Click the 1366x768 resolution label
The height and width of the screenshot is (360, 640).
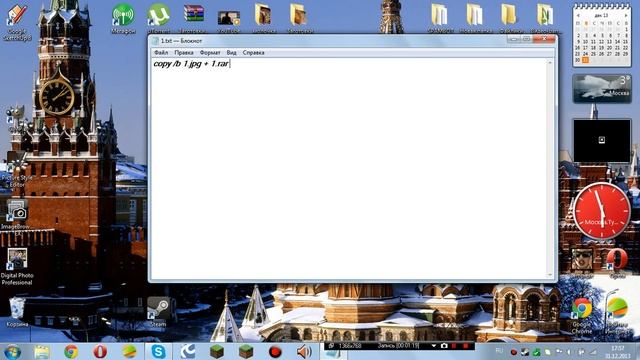coord(350,346)
